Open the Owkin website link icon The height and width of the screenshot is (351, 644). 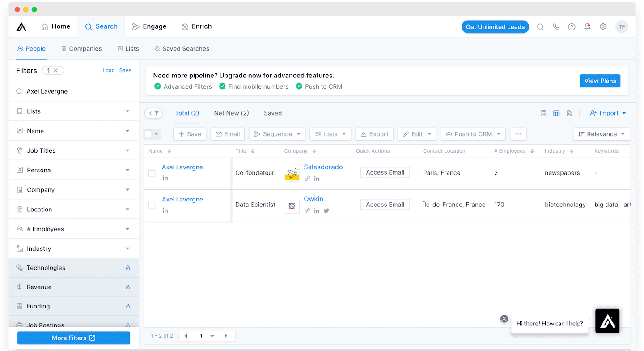307,211
